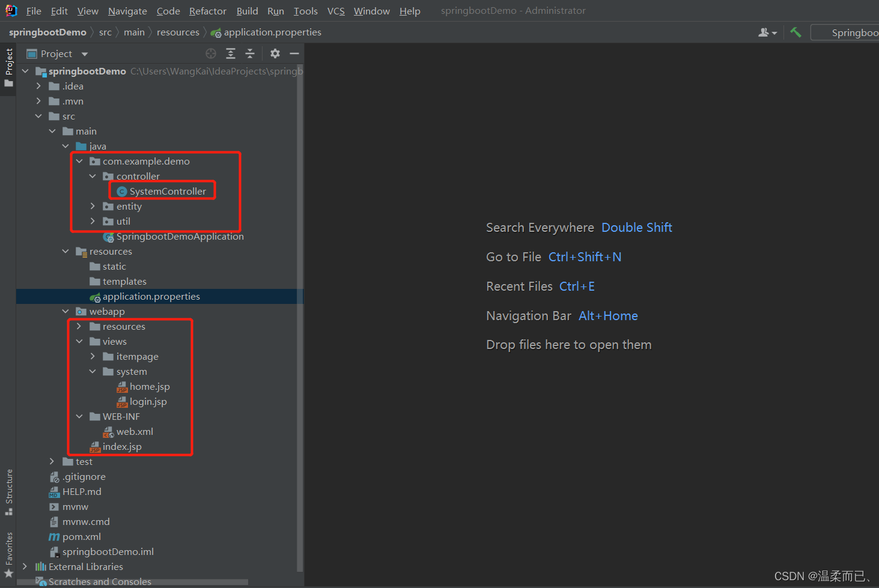Toggle the Structure tool window side tab
This screenshot has width=879, height=588.
click(8, 492)
